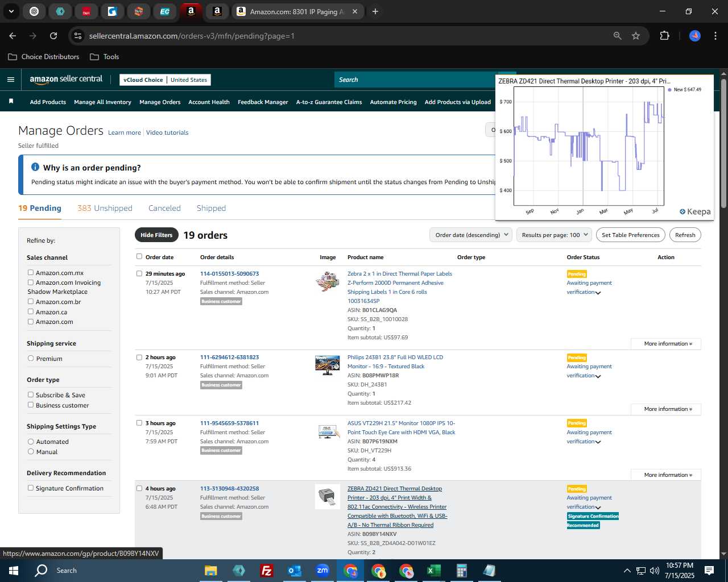
Task: Click the bookmark flag icon left of Add Products
Action: 11,101
